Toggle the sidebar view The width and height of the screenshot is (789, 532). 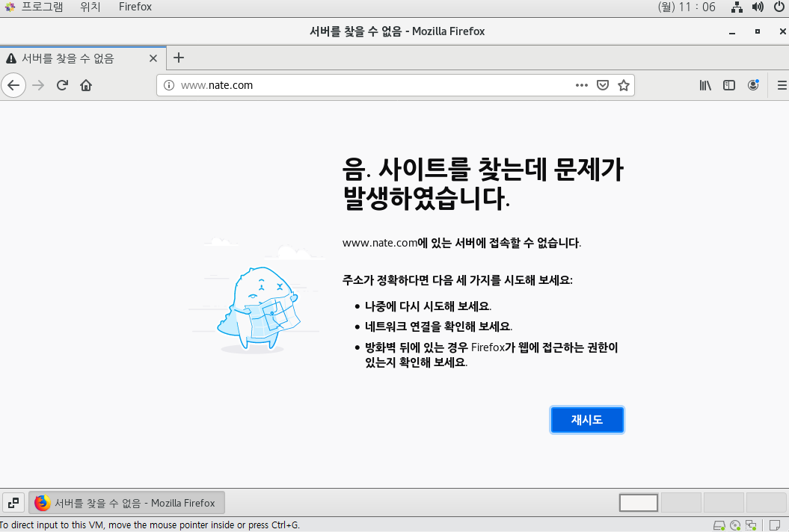click(x=729, y=85)
